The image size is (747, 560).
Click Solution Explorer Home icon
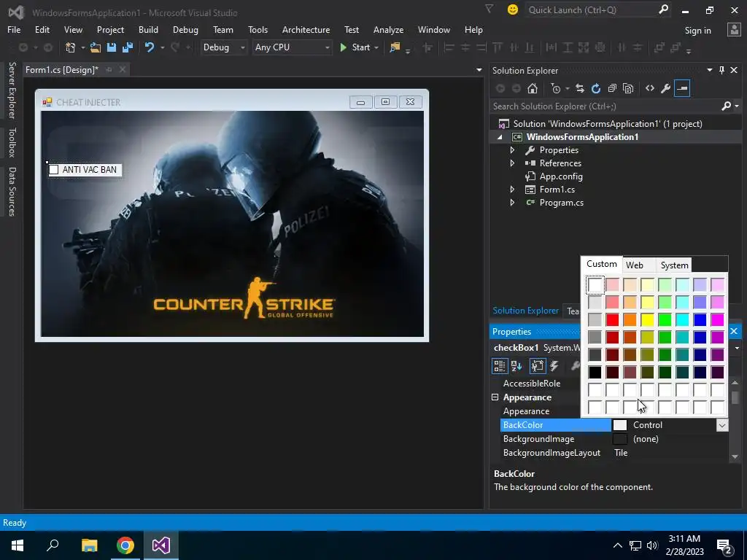pyautogui.click(x=533, y=88)
